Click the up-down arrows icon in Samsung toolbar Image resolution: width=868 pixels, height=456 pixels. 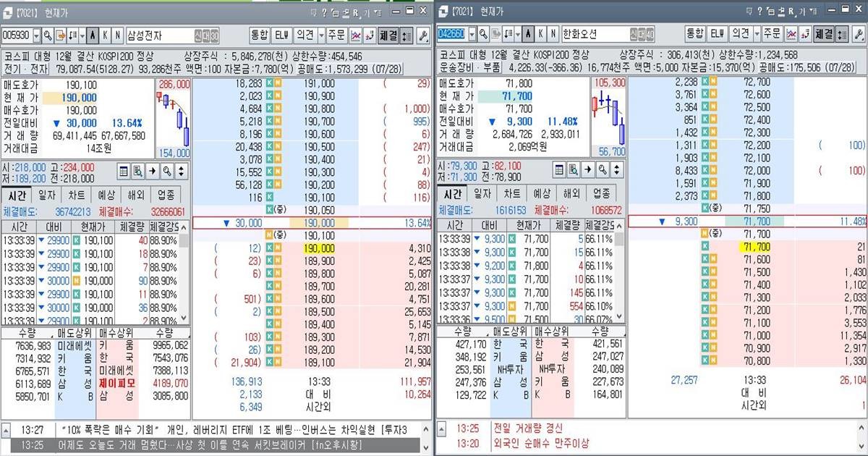[405, 35]
